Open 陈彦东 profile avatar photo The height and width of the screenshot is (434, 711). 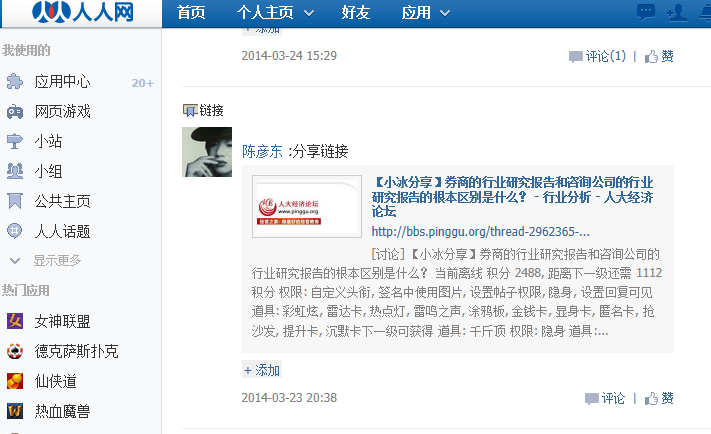tap(207, 152)
